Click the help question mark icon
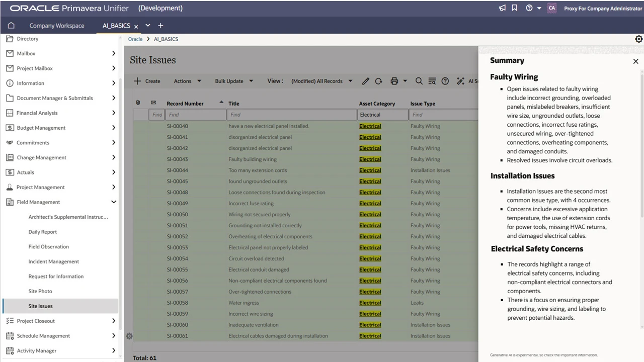This screenshot has height=362, width=644. 528,8
